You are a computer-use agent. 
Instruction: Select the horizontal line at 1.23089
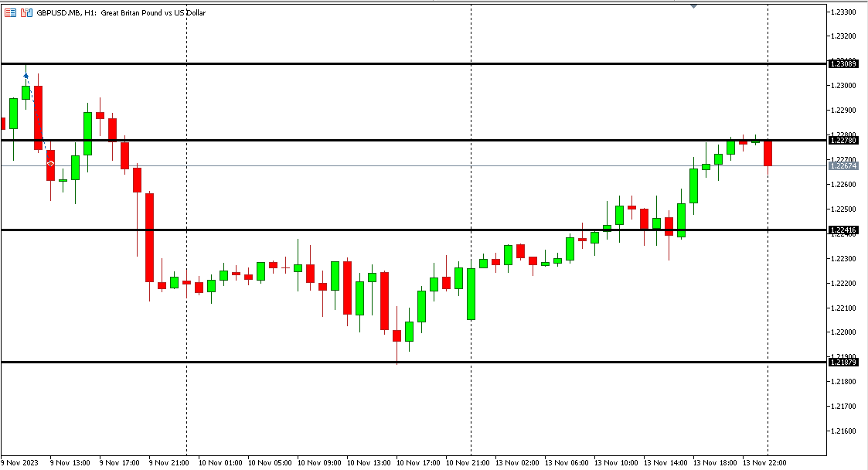pos(414,63)
